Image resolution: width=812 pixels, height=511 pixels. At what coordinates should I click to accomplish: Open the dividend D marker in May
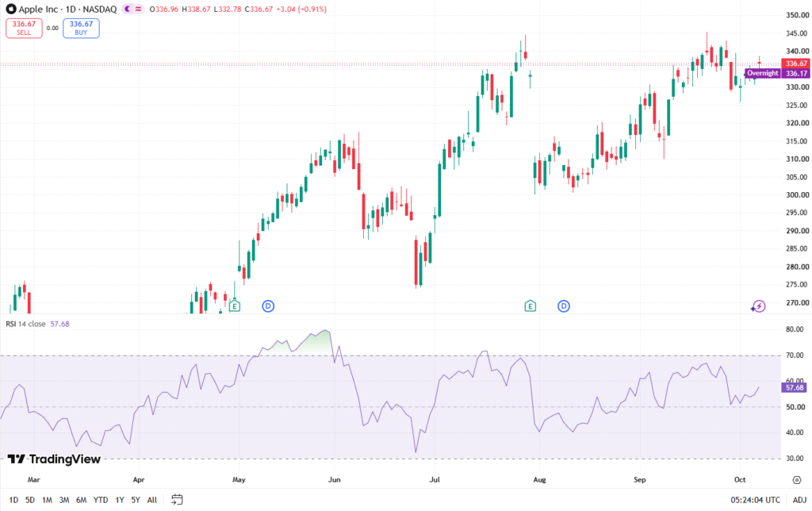point(268,305)
